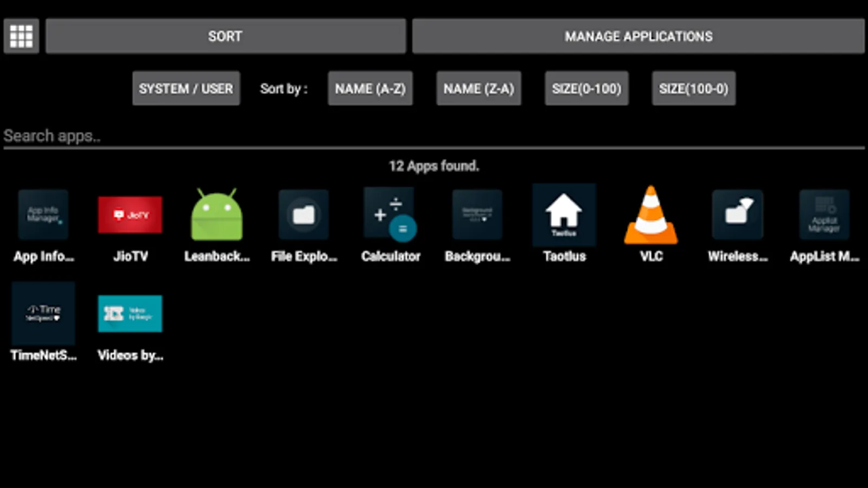Viewport: 868px width, 488px height.
Task: Click the 'TimeNetS...' label
Action: click(x=43, y=356)
